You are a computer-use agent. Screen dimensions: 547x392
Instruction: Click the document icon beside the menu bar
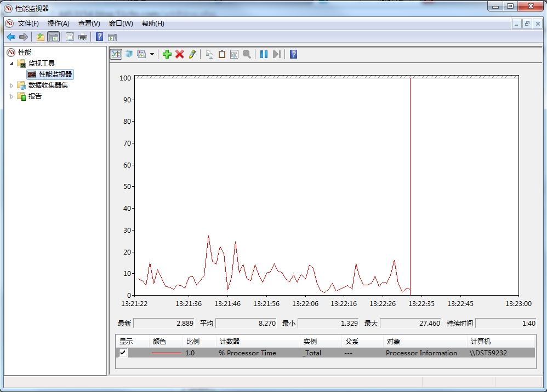point(9,24)
